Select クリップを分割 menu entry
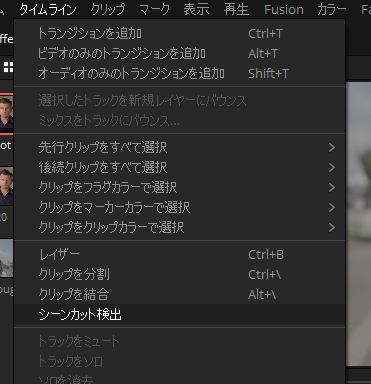 pos(180,275)
